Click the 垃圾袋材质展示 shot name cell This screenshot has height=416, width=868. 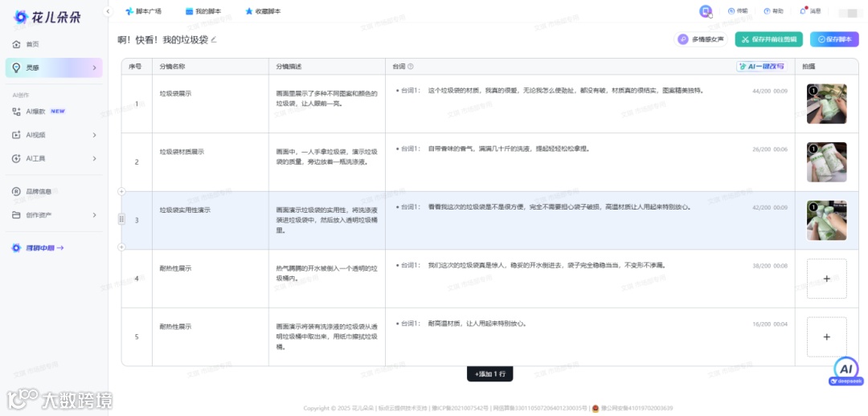211,162
